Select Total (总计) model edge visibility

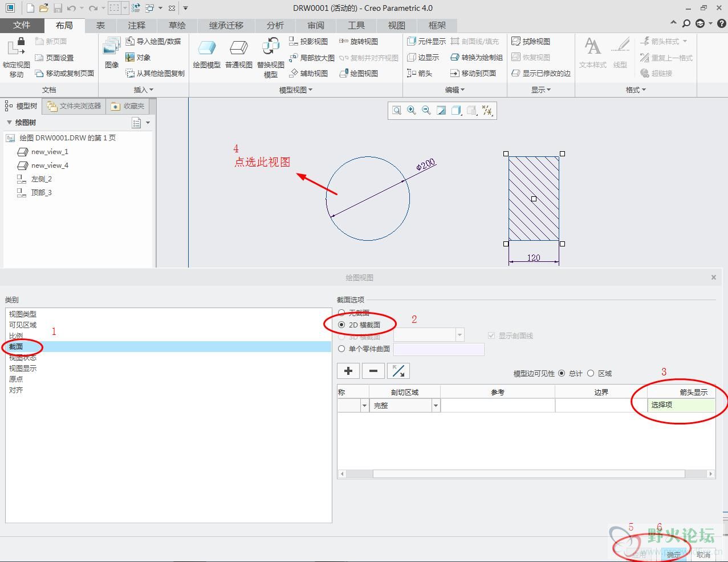562,373
